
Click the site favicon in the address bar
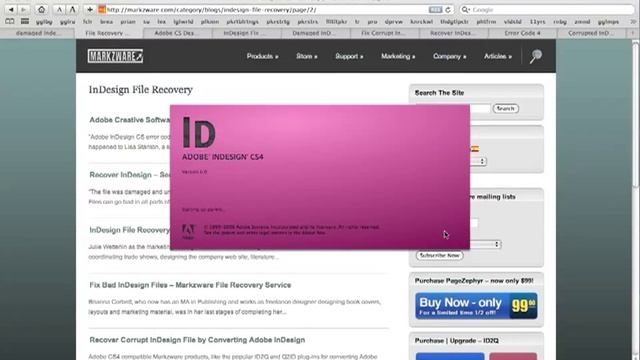(102, 9)
